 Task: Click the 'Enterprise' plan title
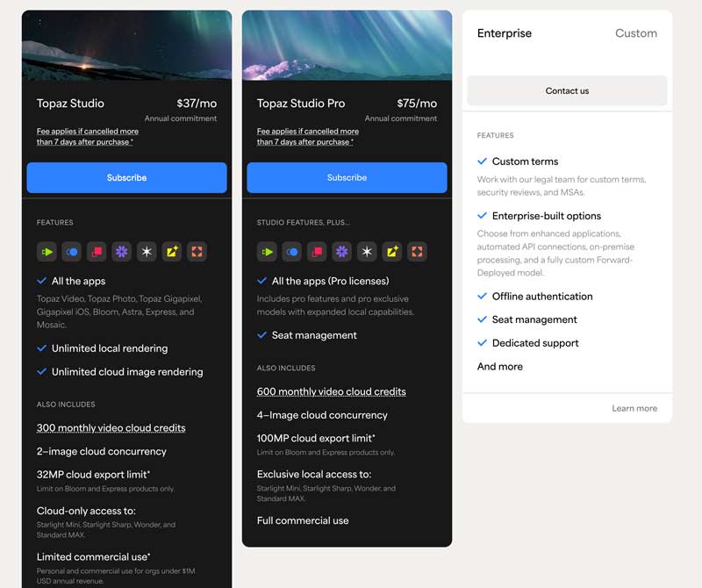tap(505, 33)
